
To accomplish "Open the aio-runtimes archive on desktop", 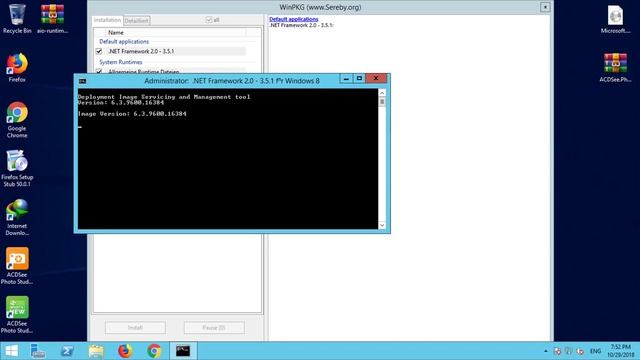I will (52, 18).
